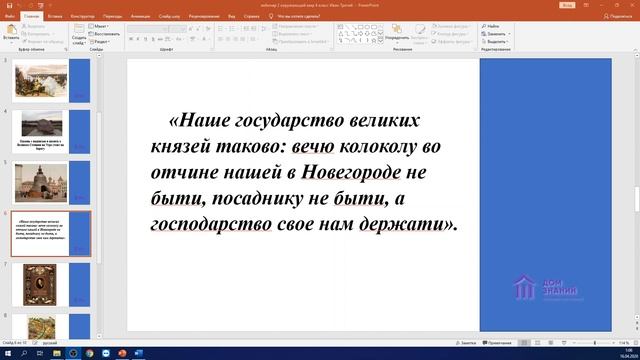Click the slide panel scroll-up arrow
The height and width of the screenshot is (360, 640).
[99, 56]
